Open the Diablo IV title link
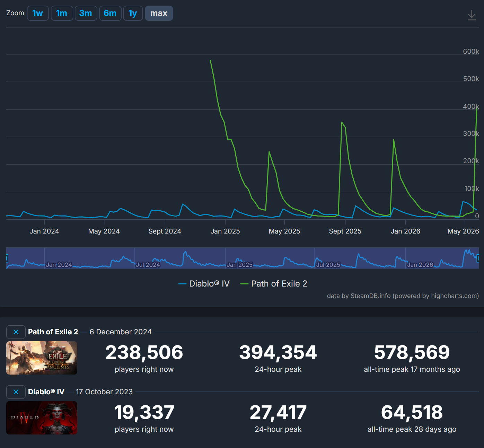Image resolution: width=484 pixels, height=448 pixels. [x=46, y=392]
